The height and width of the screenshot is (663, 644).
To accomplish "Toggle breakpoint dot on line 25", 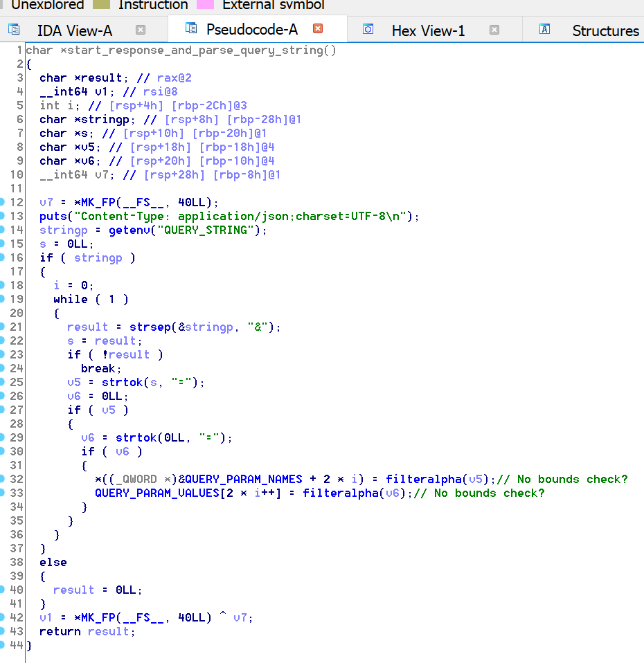I will (x=1, y=382).
